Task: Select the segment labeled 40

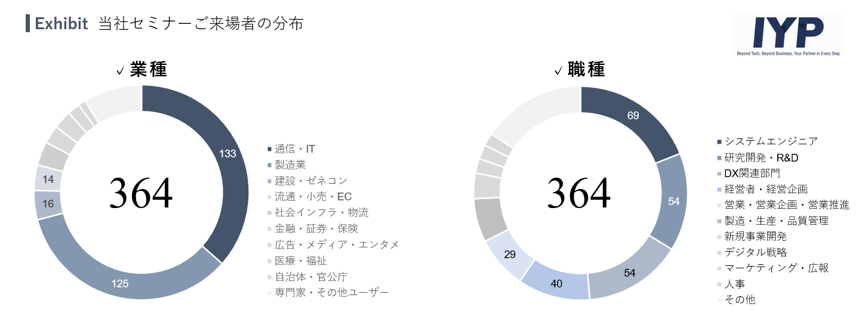Action: pos(556,283)
